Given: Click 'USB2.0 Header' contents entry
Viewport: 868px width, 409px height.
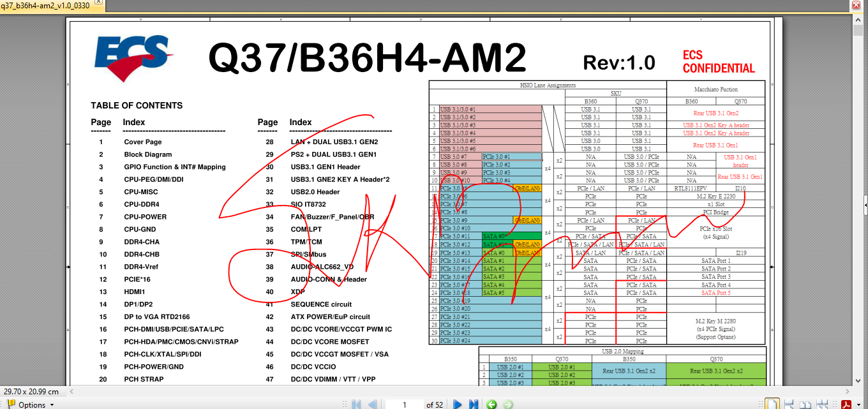Looking at the screenshot, I should click(x=315, y=191).
